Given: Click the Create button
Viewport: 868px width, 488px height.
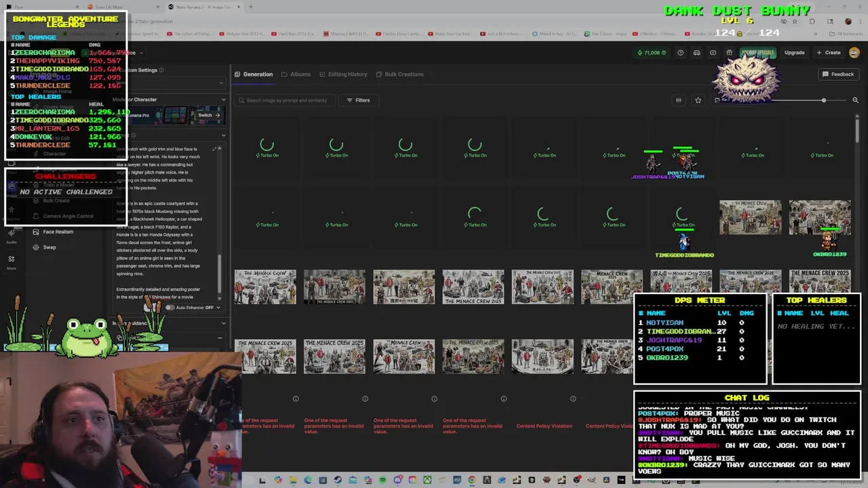Looking at the screenshot, I should 829,52.
